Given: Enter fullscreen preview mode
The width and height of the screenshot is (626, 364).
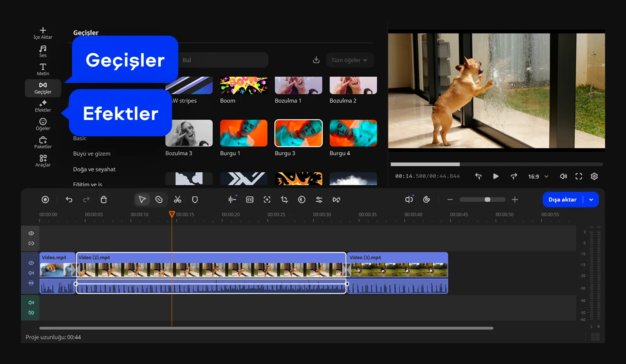Looking at the screenshot, I should click(579, 176).
